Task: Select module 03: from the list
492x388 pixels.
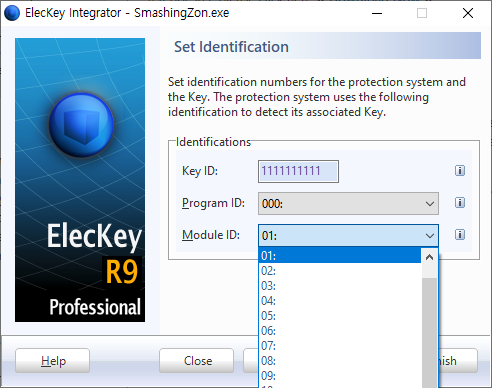Action: tap(340, 286)
